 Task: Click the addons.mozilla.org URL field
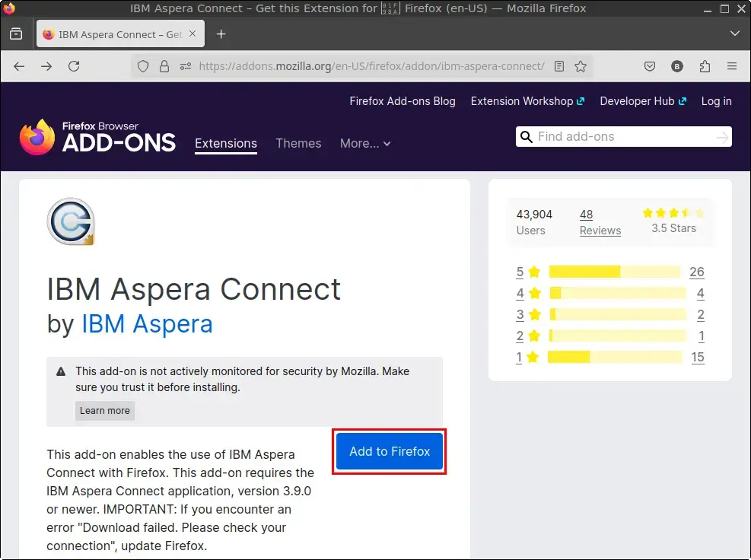pos(371,66)
